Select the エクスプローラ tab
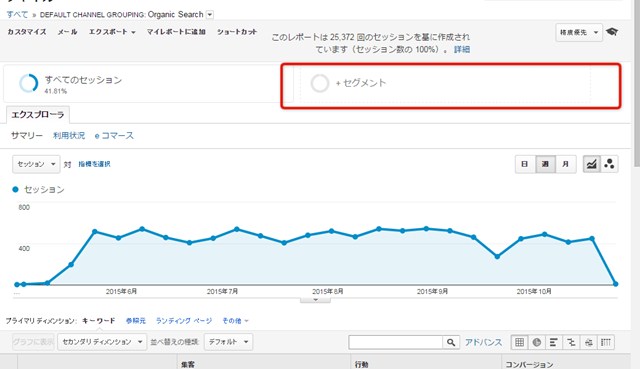The image size is (640, 369). click(x=38, y=115)
